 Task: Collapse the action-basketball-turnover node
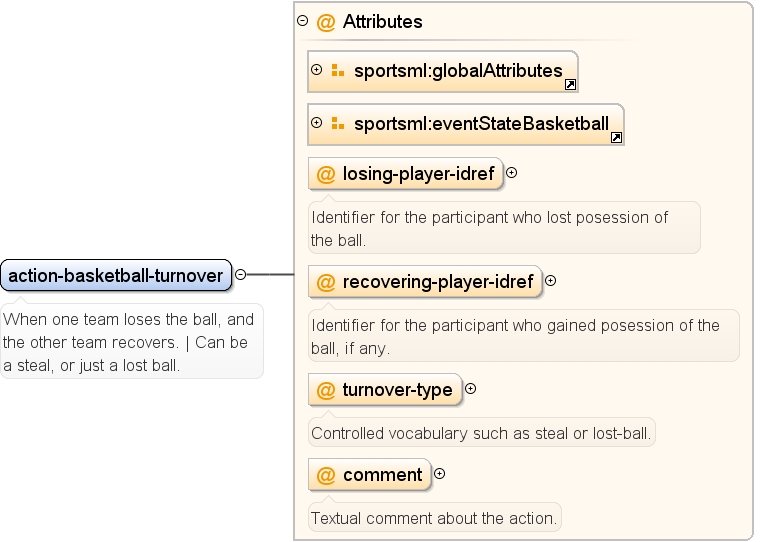pos(240,274)
